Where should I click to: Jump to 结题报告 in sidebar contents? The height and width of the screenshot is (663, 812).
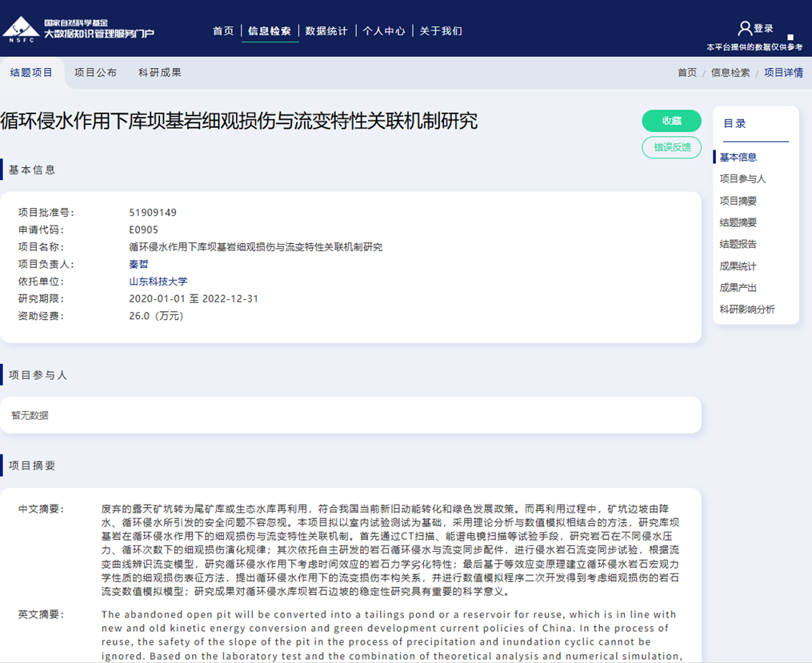pyautogui.click(x=738, y=245)
